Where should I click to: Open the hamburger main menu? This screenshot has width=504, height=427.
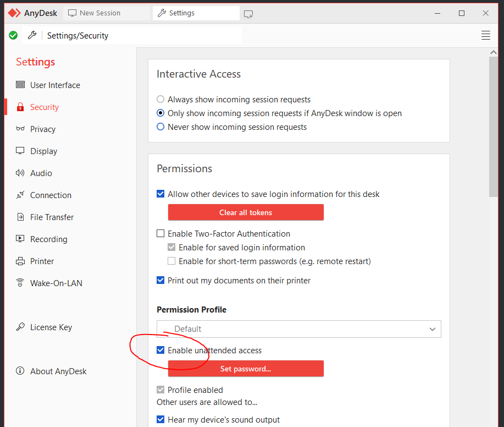tap(486, 35)
